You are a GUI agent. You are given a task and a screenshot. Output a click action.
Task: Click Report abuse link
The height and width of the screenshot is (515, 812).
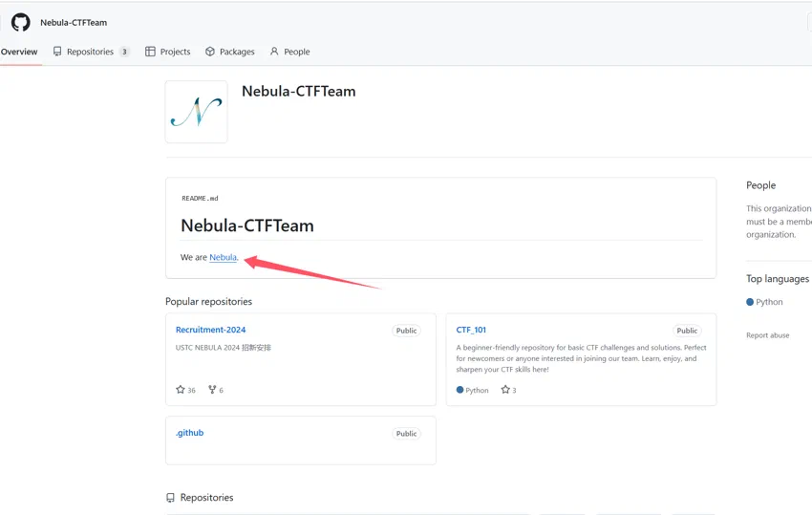767,335
